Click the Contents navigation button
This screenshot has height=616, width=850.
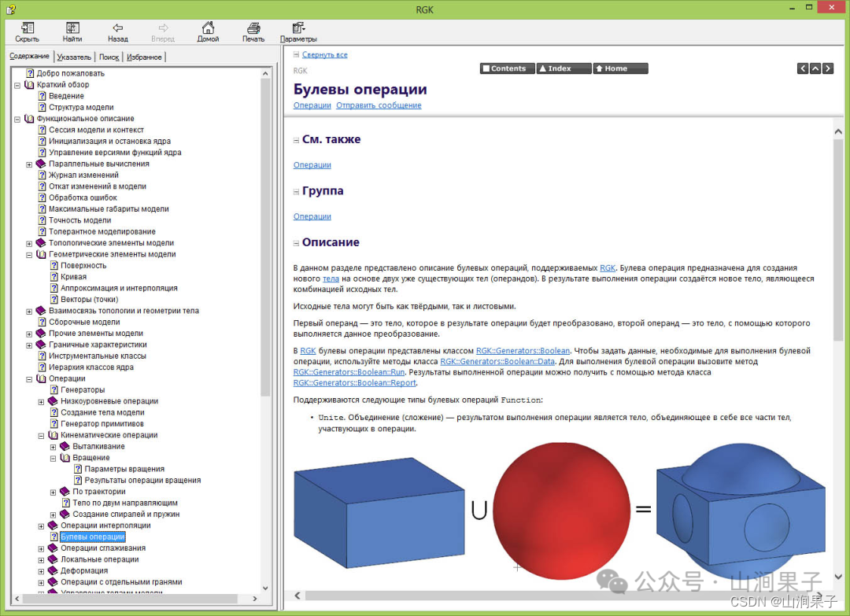(508, 68)
